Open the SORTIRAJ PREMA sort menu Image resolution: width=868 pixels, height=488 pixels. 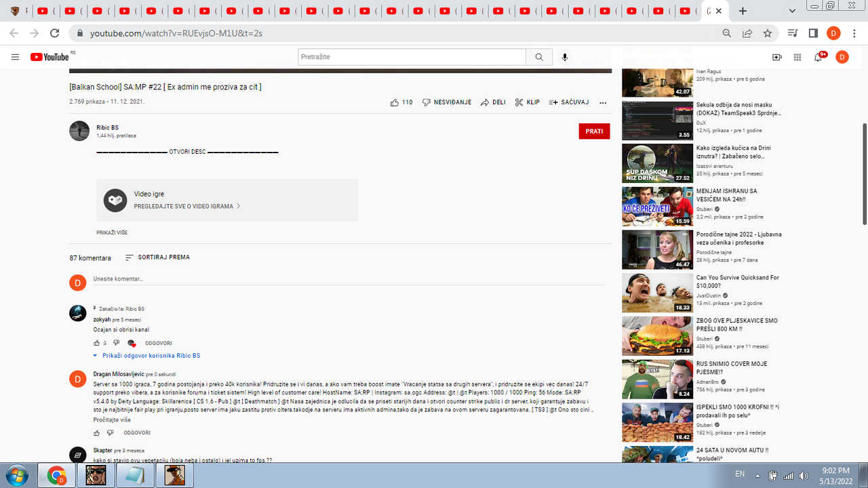coord(157,258)
